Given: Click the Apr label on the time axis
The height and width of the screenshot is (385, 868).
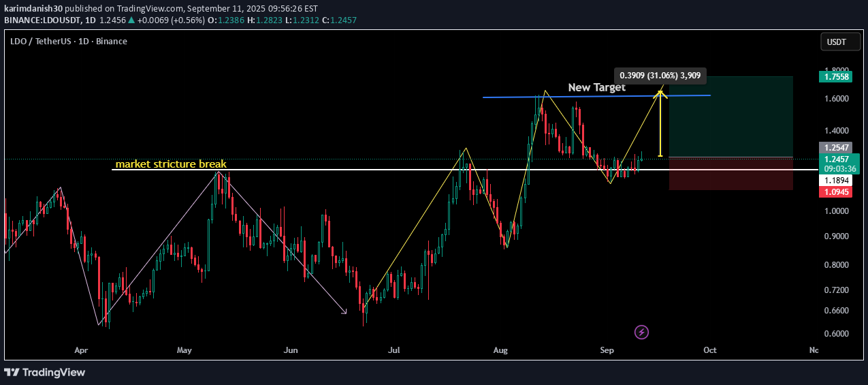Looking at the screenshot, I should (x=81, y=350).
